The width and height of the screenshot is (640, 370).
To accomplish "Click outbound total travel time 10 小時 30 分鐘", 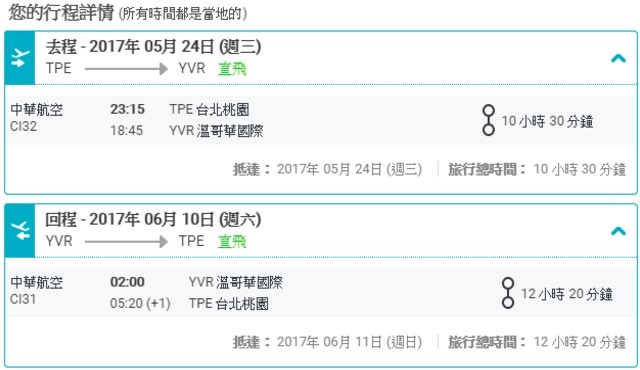I will pos(580,169).
